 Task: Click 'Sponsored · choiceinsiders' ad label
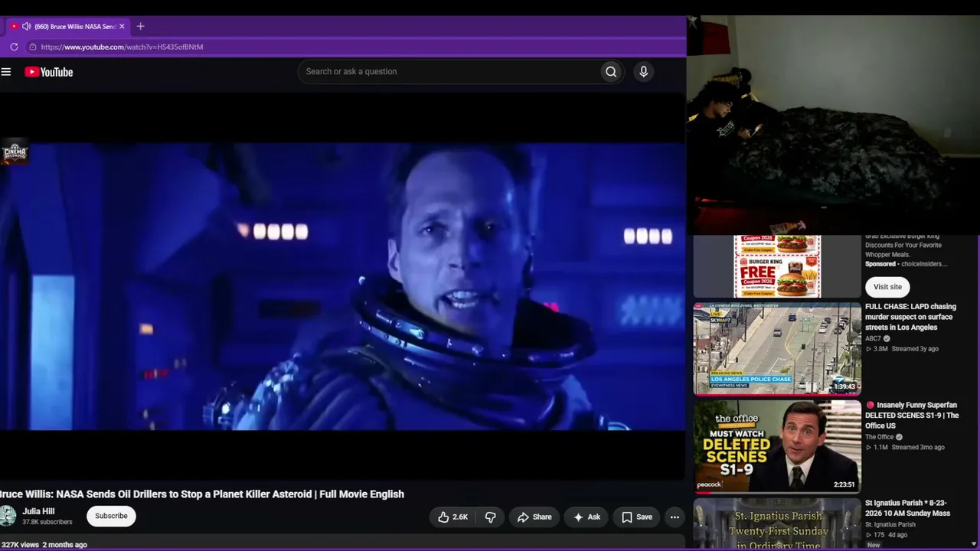(906, 264)
